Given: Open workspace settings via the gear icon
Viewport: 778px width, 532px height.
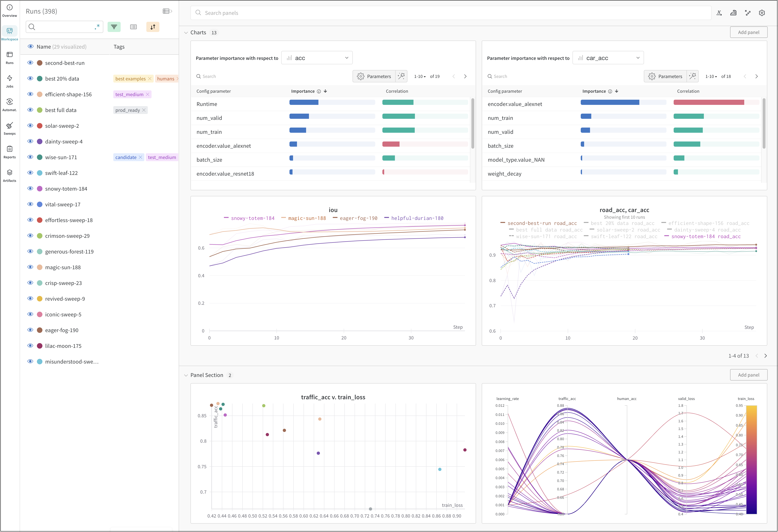Looking at the screenshot, I should pos(762,13).
